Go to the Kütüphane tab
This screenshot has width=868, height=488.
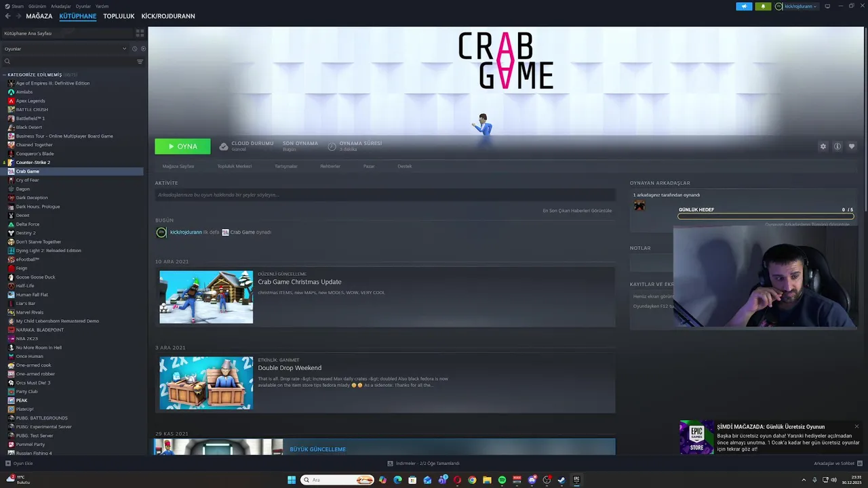77,16
